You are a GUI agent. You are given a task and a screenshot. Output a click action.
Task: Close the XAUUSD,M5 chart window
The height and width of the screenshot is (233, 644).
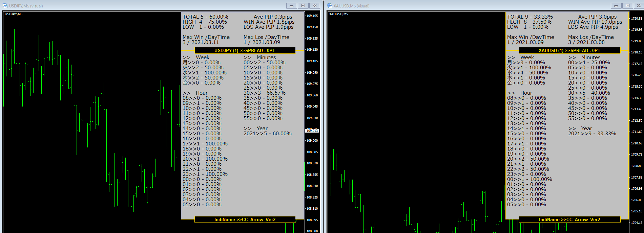(x=639, y=6)
